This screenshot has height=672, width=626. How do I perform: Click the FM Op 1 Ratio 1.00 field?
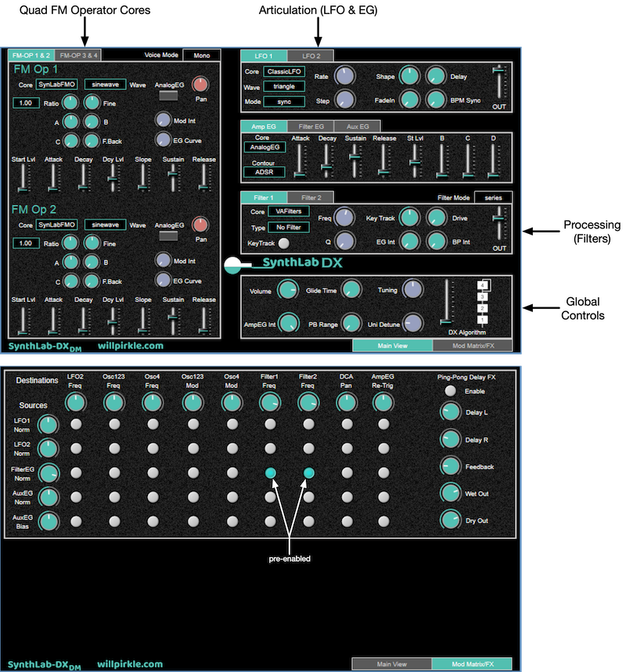coord(26,102)
